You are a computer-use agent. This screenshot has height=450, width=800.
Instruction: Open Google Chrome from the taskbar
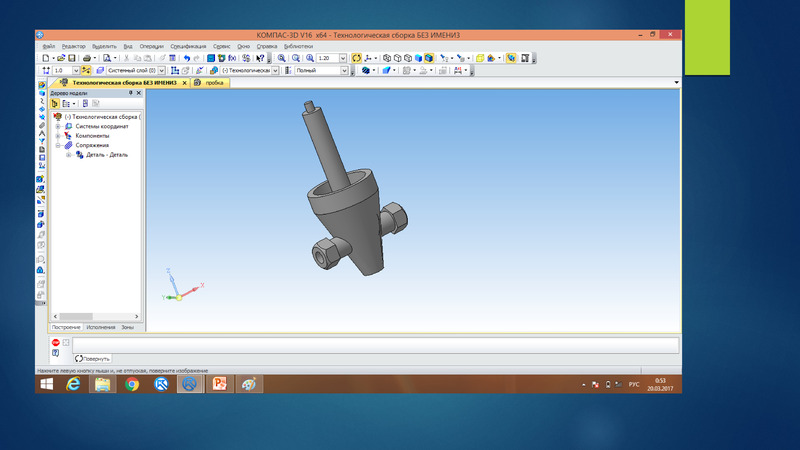click(132, 384)
